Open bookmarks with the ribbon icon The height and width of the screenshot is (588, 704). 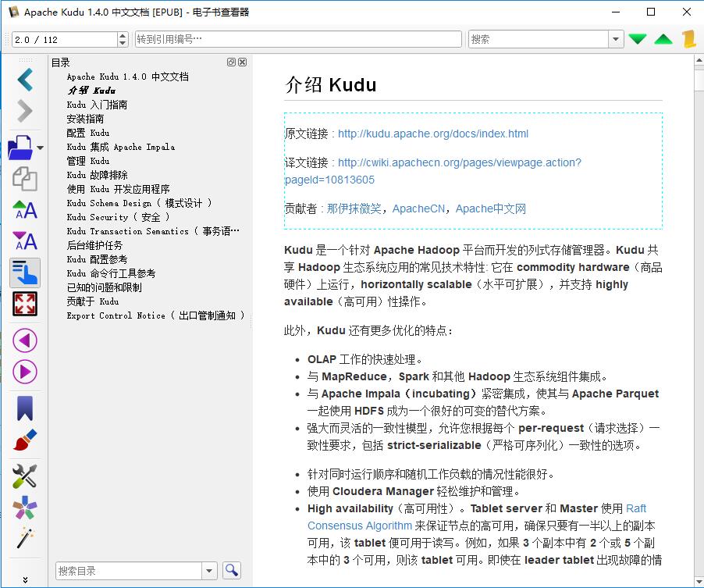point(25,408)
